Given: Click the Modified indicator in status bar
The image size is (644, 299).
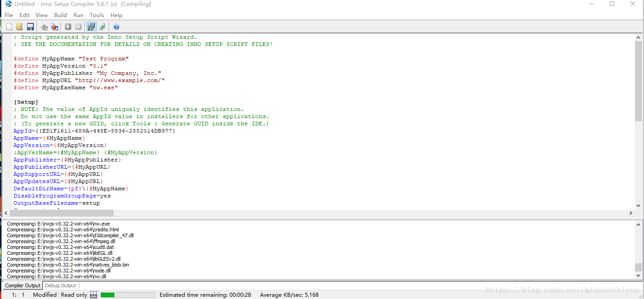Looking at the screenshot, I should click(45, 294).
